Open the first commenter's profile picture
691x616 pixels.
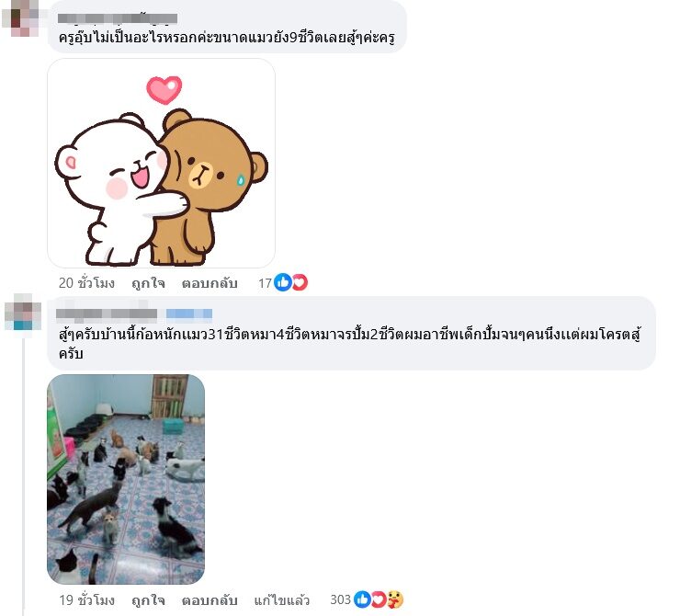[21, 17]
